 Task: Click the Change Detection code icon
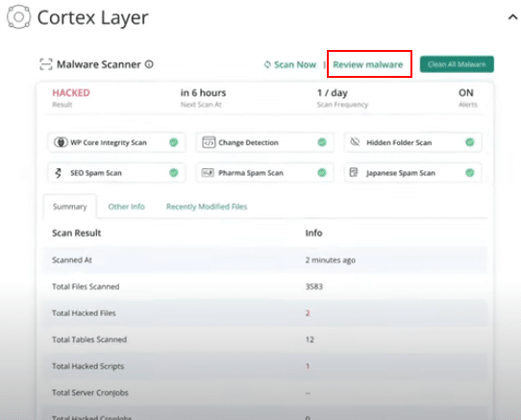[x=209, y=142]
